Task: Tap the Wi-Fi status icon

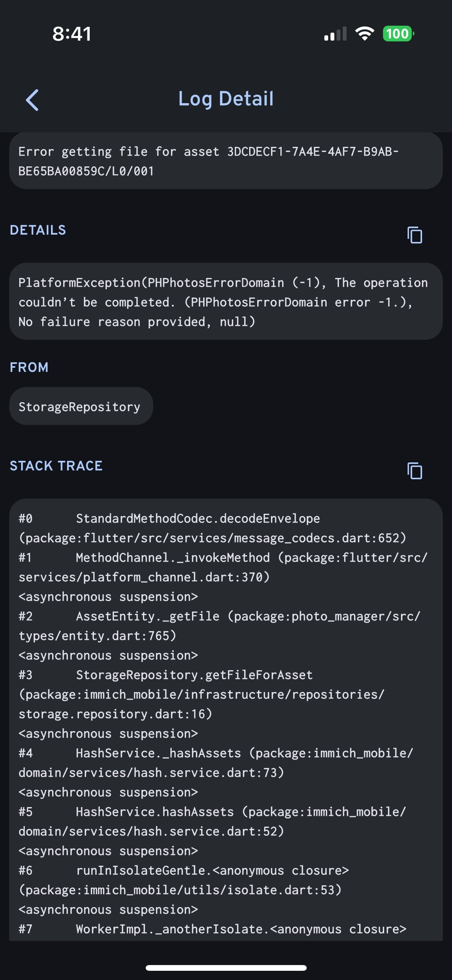Action: click(x=365, y=34)
